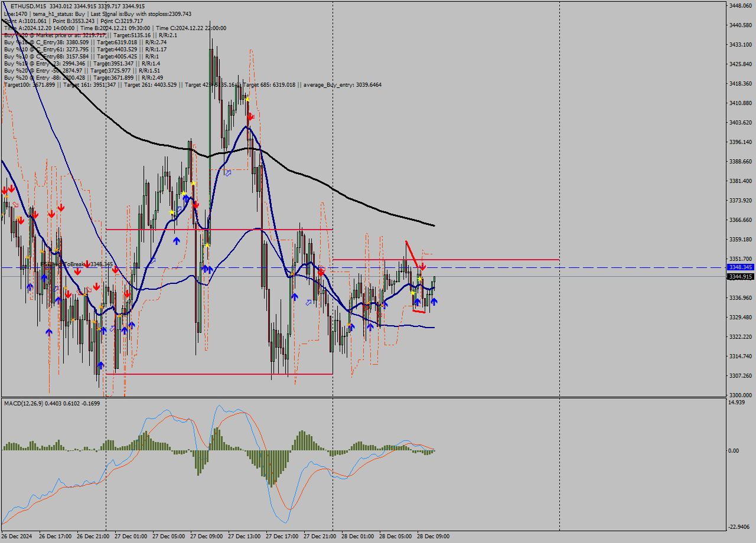Click the 3300.000 price scale value
This screenshot has height=543, width=756.
[740, 395]
